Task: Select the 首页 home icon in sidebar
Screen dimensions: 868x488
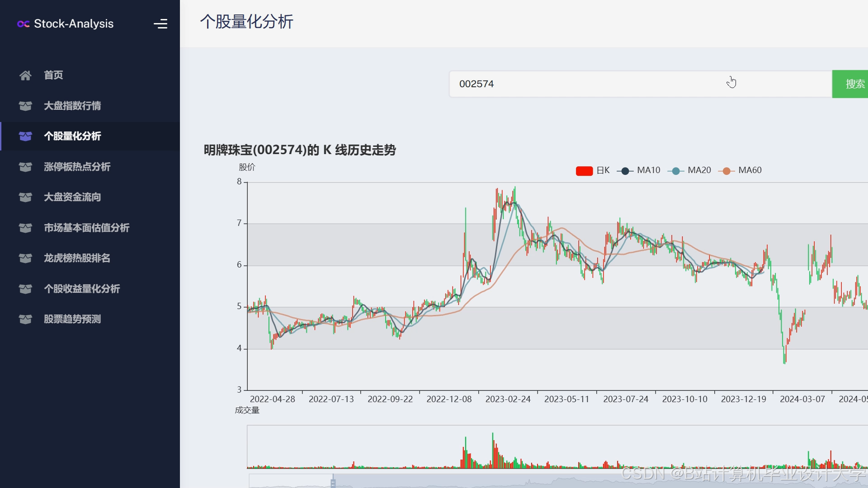Action: click(25, 75)
